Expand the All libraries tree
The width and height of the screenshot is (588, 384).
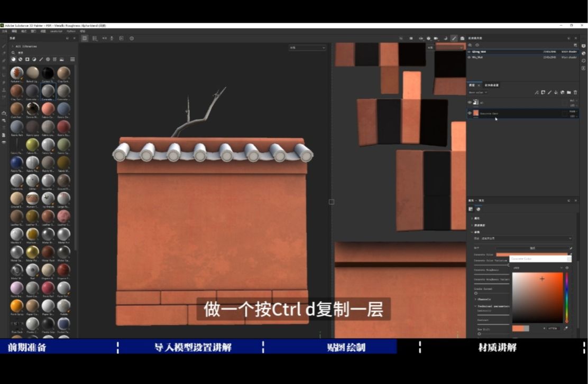(12, 46)
